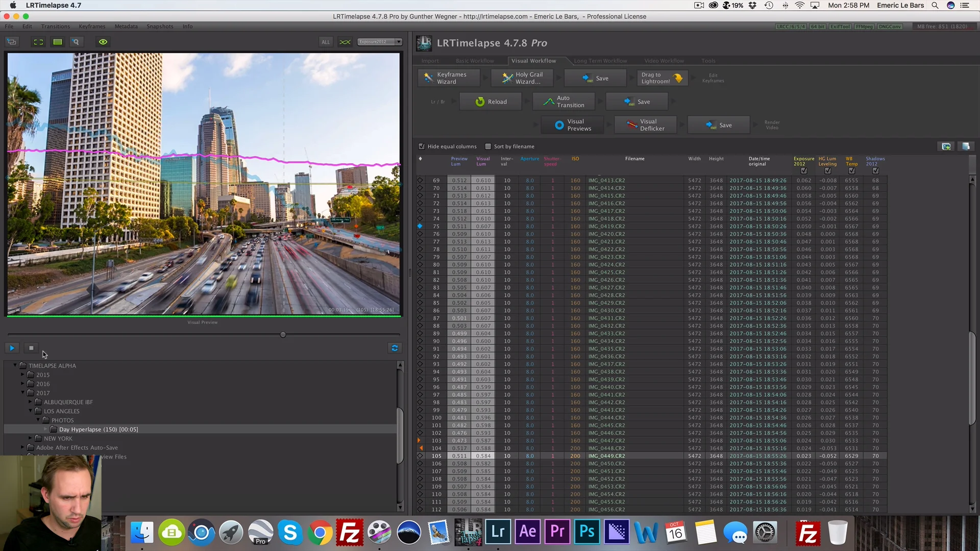Screen dimensions: 980x551
Task: Toggle the Shadows 2012 column checkbox
Action: coord(875,171)
